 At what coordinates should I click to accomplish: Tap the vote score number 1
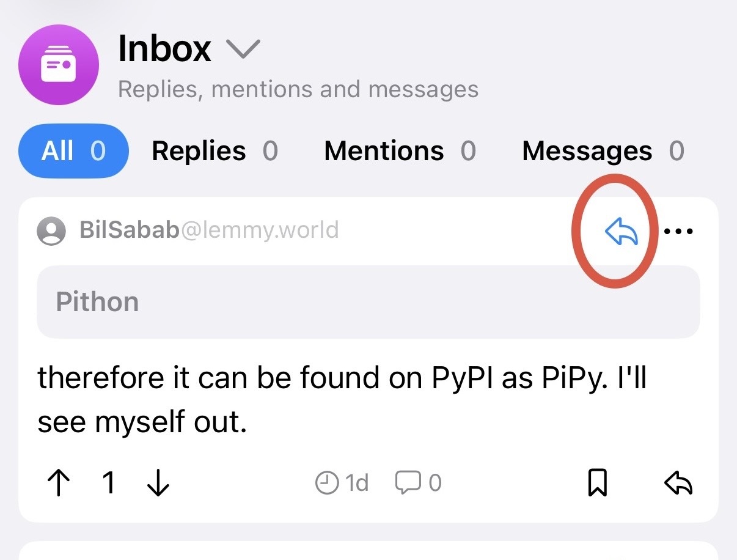tap(109, 484)
